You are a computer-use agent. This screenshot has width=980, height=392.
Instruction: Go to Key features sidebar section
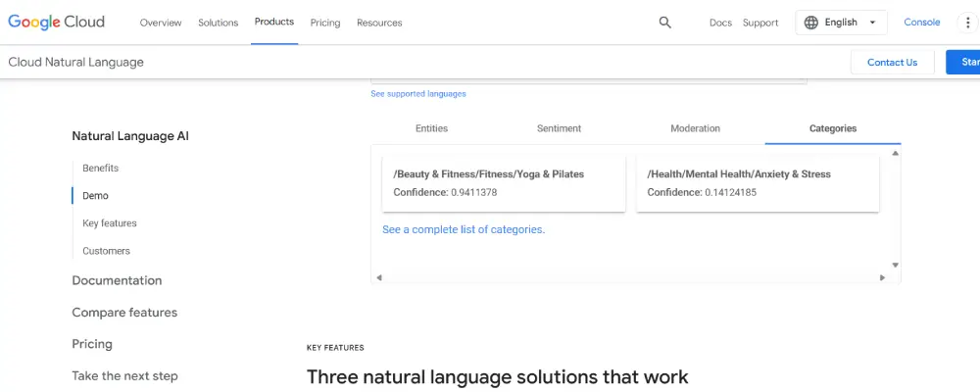[x=110, y=223]
